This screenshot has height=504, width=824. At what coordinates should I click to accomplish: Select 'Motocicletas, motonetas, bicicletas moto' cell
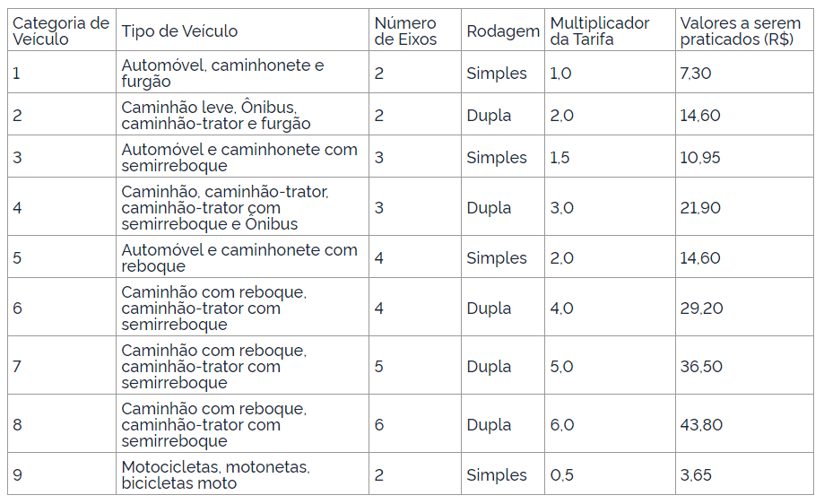[215, 475]
